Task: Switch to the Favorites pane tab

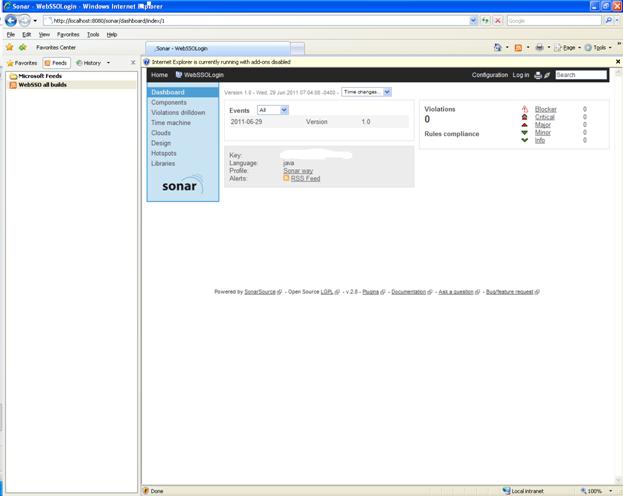Action: coord(22,63)
